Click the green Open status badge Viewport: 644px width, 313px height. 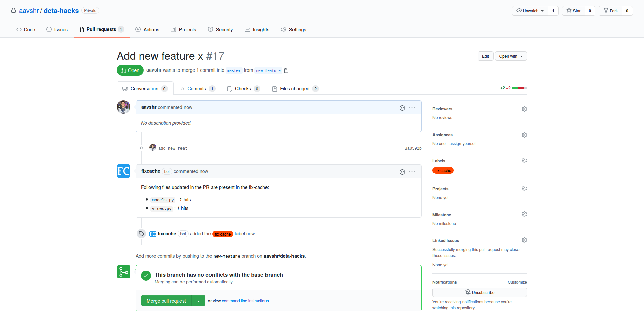[130, 70]
